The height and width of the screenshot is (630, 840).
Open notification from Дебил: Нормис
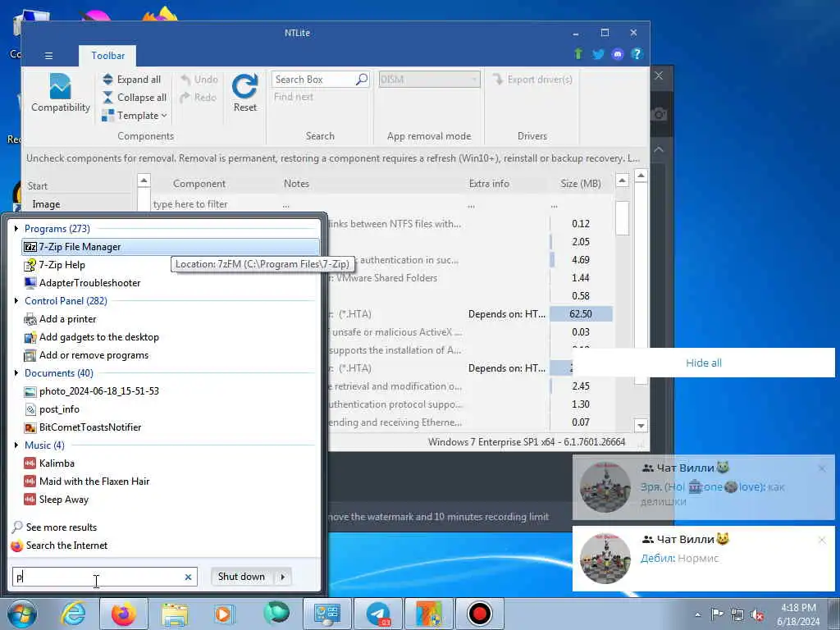(703, 558)
